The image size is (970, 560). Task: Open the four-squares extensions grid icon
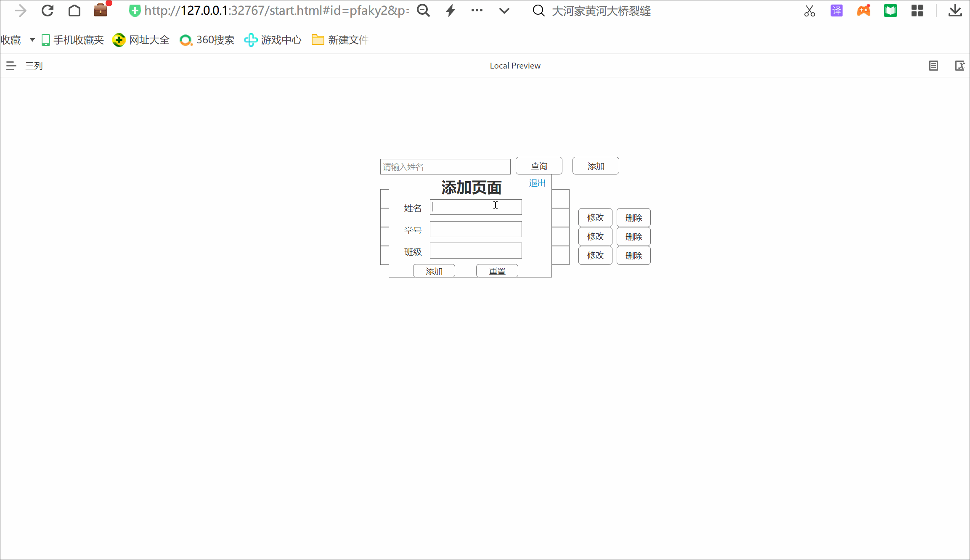tap(917, 11)
